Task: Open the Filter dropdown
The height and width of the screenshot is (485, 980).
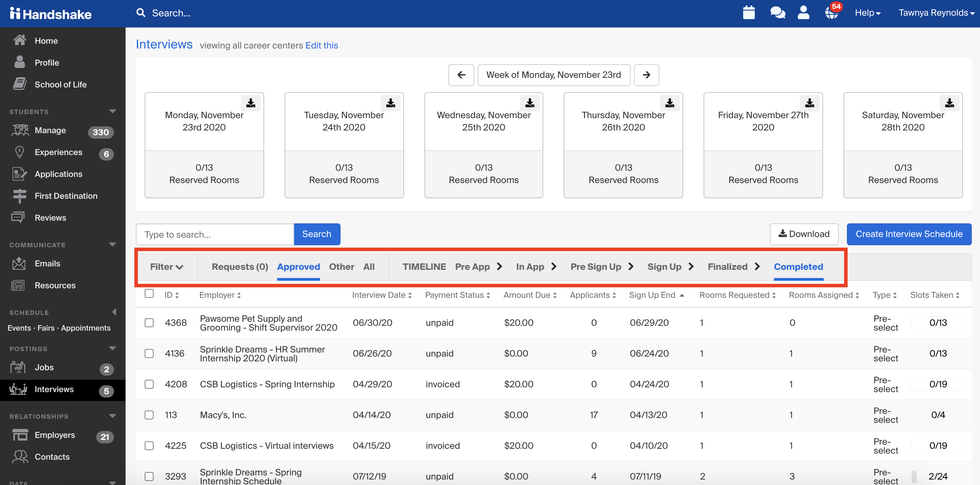Action: [x=167, y=267]
